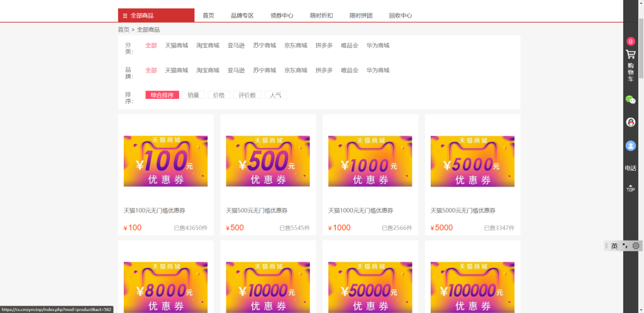Viewport: 644px width, 313px height.
Task: Click title 天猫1000元无门槛优惠券
Action: pos(360,210)
